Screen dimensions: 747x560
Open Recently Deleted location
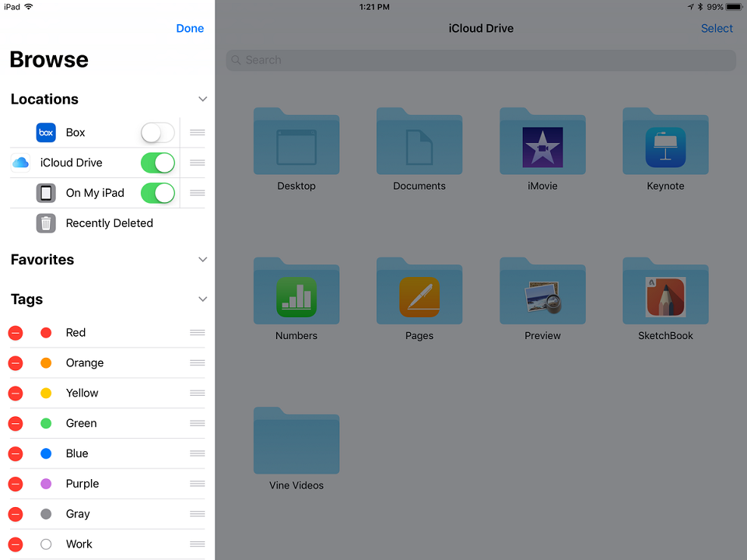107,223
